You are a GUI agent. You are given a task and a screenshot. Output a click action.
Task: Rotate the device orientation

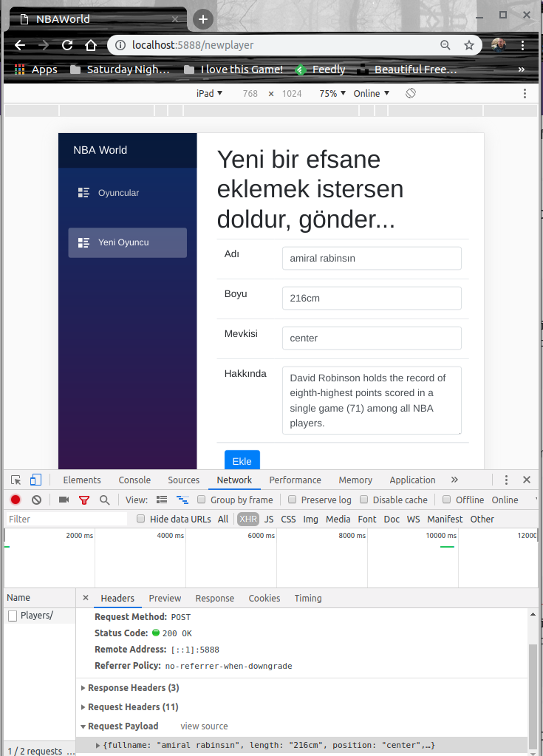(x=411, y=93)
